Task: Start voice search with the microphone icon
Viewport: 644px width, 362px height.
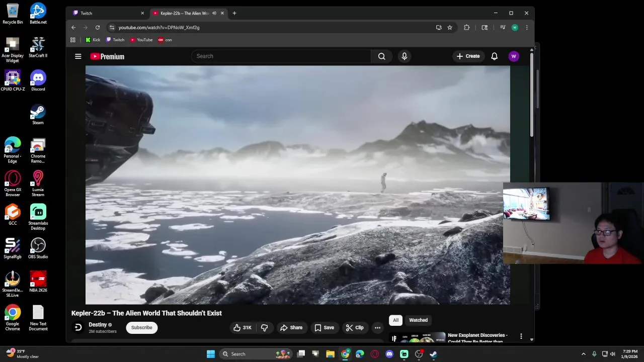Action: (404, 56)
